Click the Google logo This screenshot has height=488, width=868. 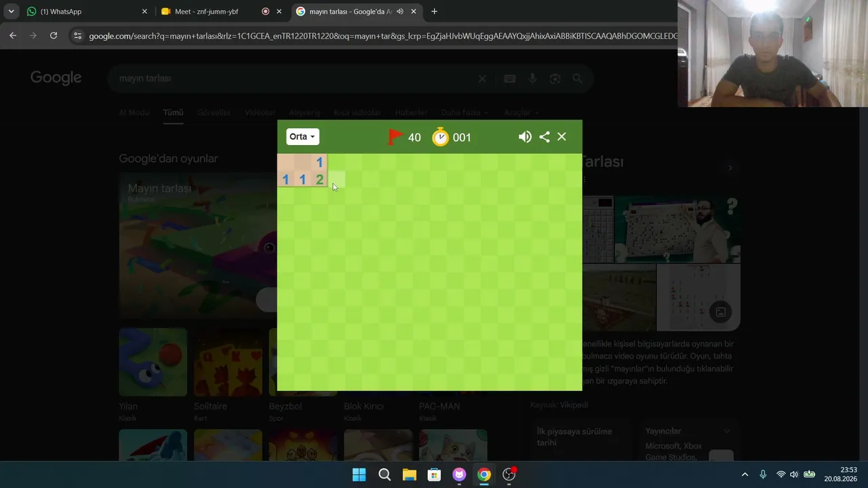point(56,78)
